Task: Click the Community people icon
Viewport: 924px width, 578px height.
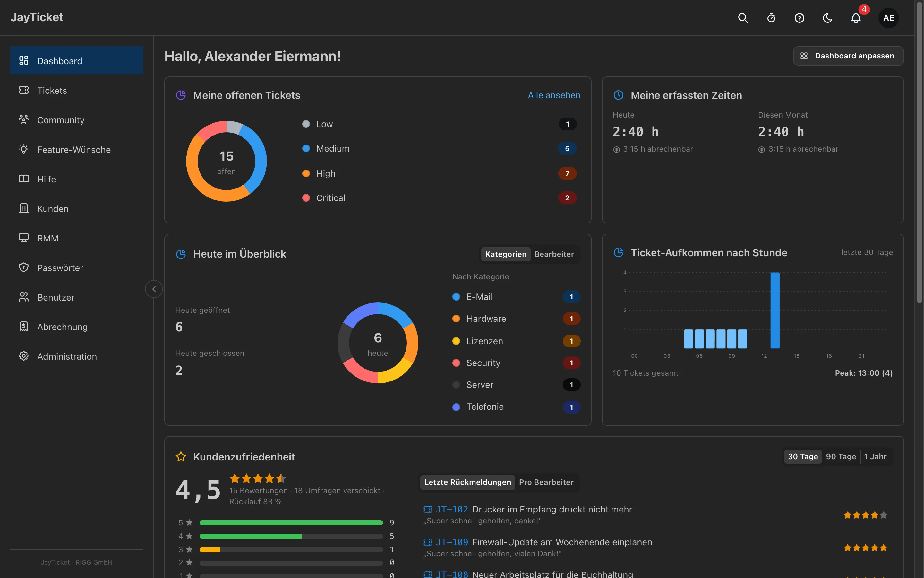Action: tap(24, 120)
